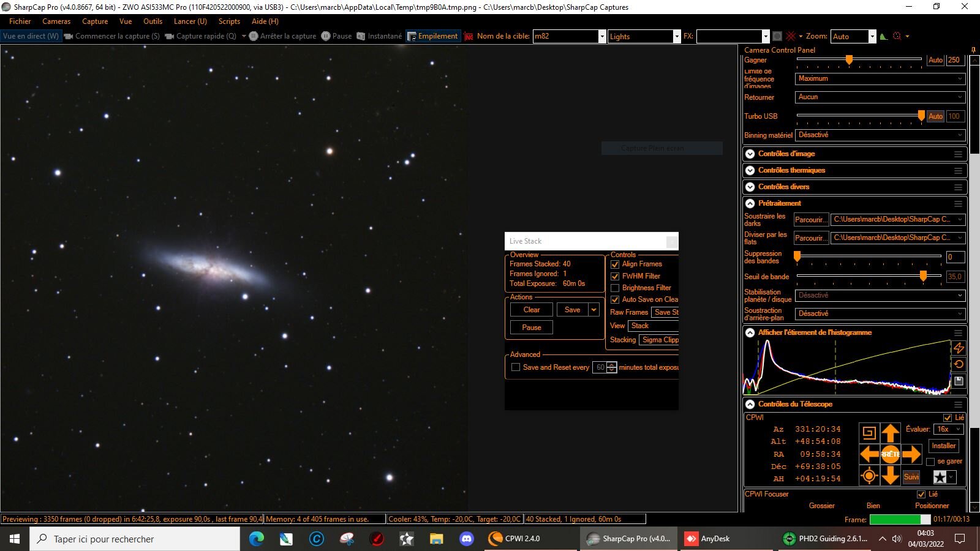The image size is (980, 551).
Task: Start spiral search in telescope controls
Action: tap(869, 433)
